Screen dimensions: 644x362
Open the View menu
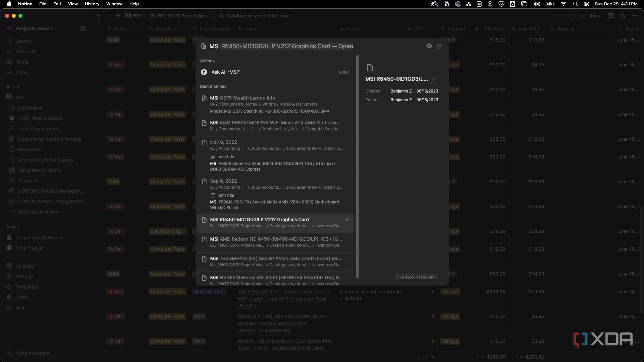pos(73,4)
